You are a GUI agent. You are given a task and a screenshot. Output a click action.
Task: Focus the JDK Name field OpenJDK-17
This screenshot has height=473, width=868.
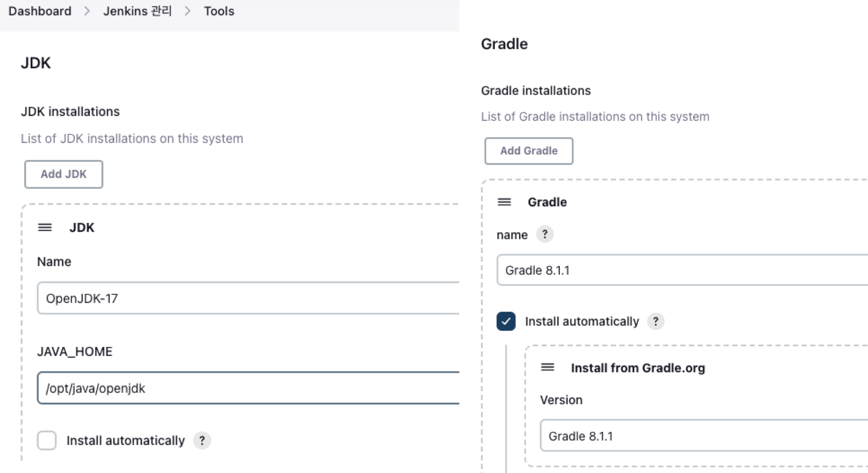coord(248,298)
